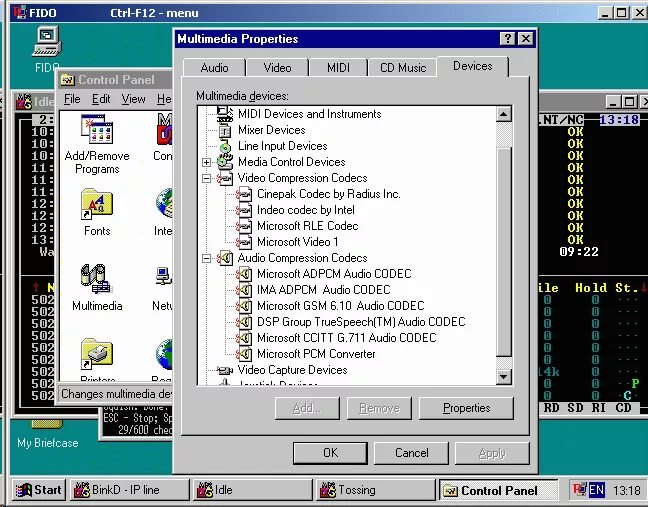Select the Mixer Devices icon
648x507 pixels.
[225, 131]
